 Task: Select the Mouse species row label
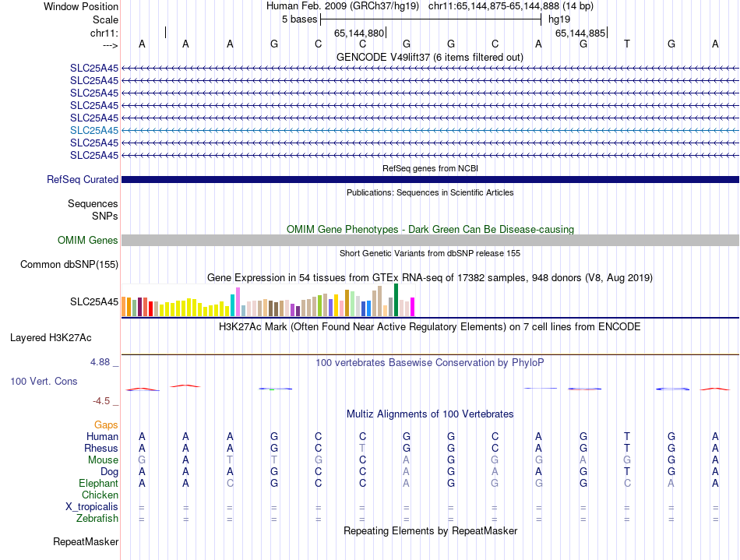pyautogui.click(x=103, y=460)
